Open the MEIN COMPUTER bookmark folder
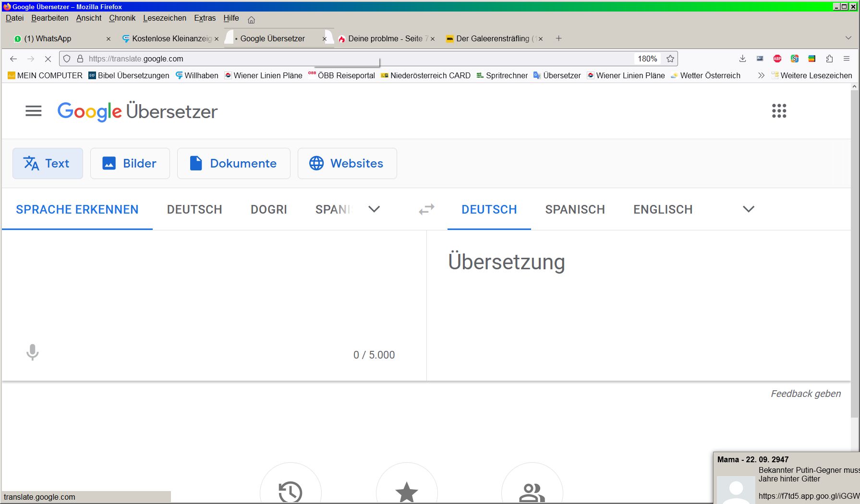The height and width of the screenshot is (504, 860). pos(45,75)
